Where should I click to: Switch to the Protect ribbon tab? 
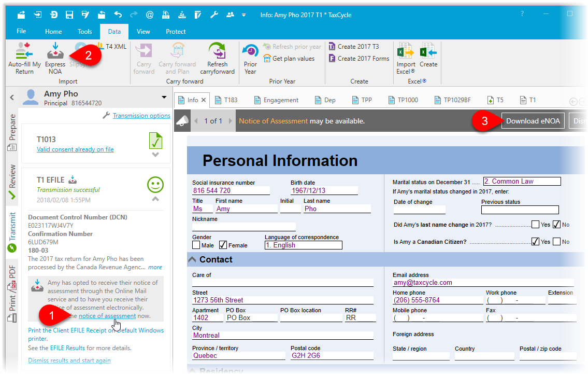(176, 32)
